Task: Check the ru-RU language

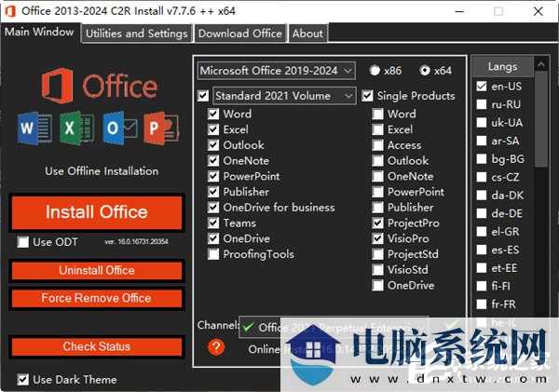Action: click(x=482, y=104)
